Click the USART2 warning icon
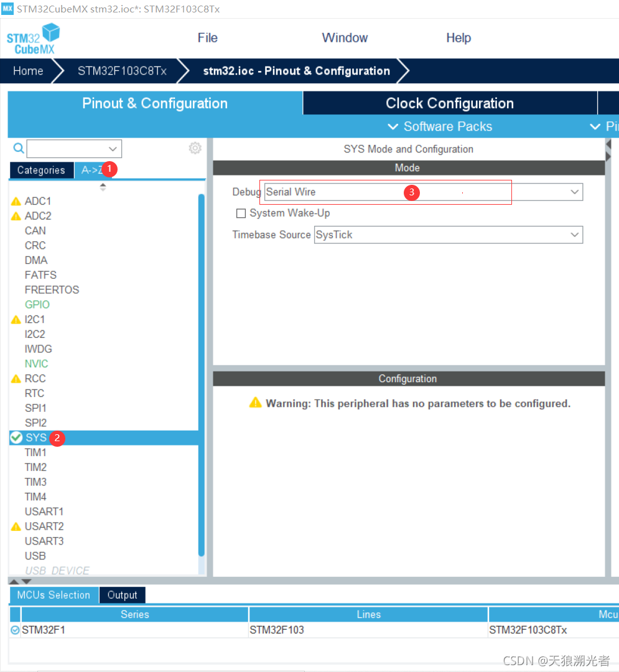This screenshot has height=672, width=619. pyautogui.click(x=16, y=526)
